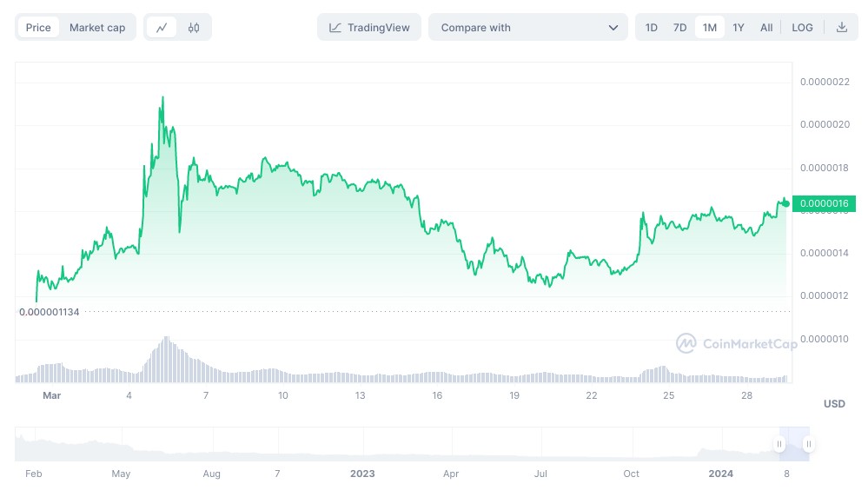Image resolution: width=868 pixels, height=497 pixels.
Task: Grab the right range selector handle
Action: [x=809, y=444]
